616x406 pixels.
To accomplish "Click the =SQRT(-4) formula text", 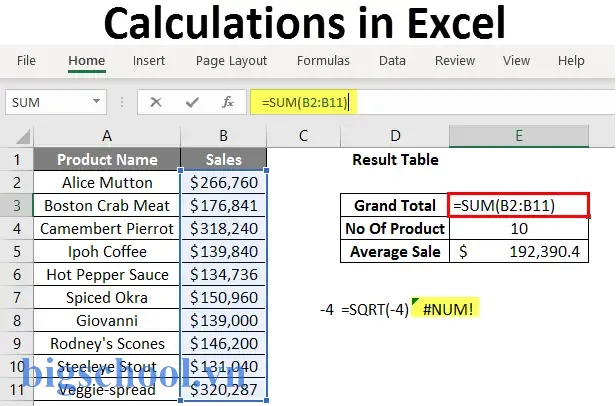I will click(x=375, y=310).
